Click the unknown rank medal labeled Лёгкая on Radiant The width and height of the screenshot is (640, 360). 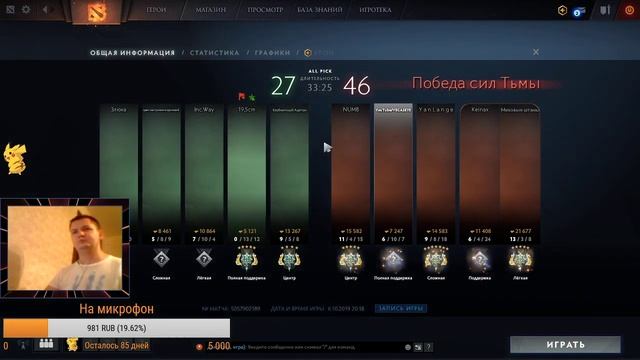204,259
